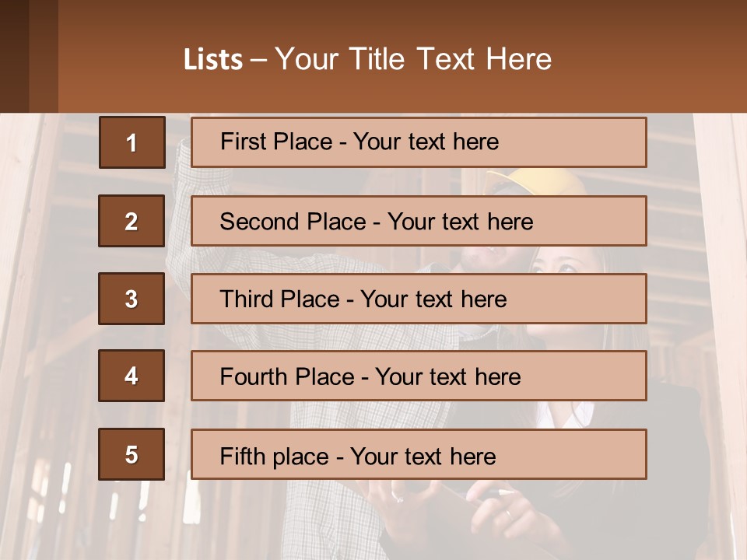The image size is (747, 560).
Task: Select the number 2 box
Action: pyautogui.click(x=132, y=221)
